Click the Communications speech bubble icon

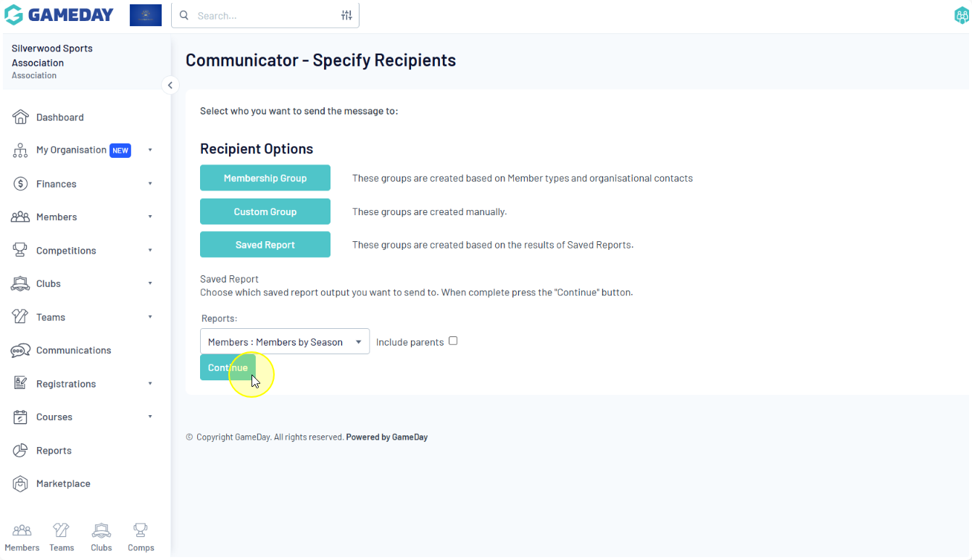pyautogui.click(x=20, y=351)
